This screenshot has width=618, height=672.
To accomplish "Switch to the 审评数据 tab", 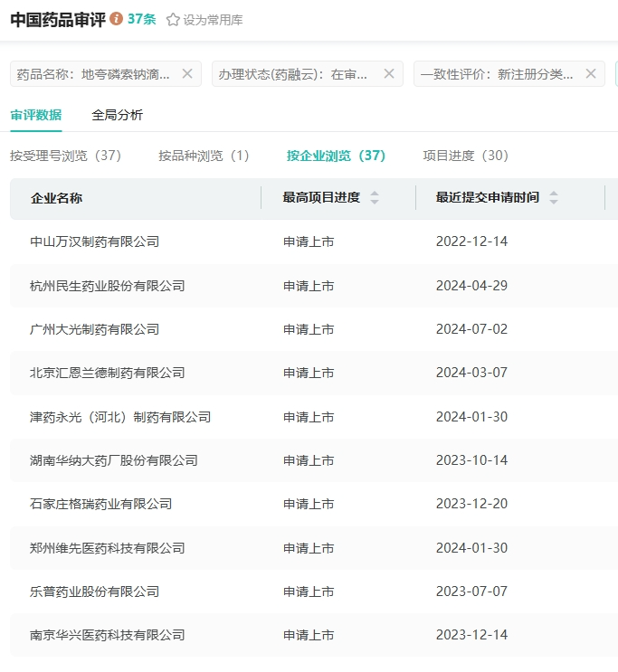I will click(36, 115).
